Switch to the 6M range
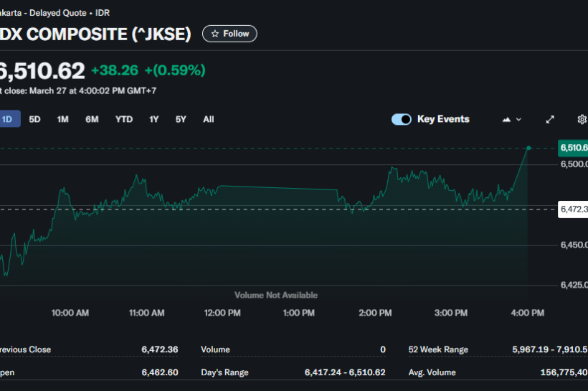588x391 pixels. pos(92,119)
